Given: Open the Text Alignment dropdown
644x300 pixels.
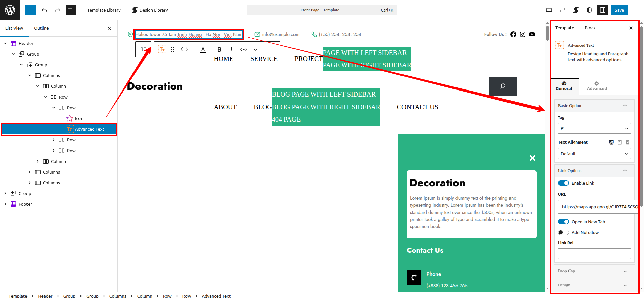Looking at the screenshot, I should click(x=594, y=154).
